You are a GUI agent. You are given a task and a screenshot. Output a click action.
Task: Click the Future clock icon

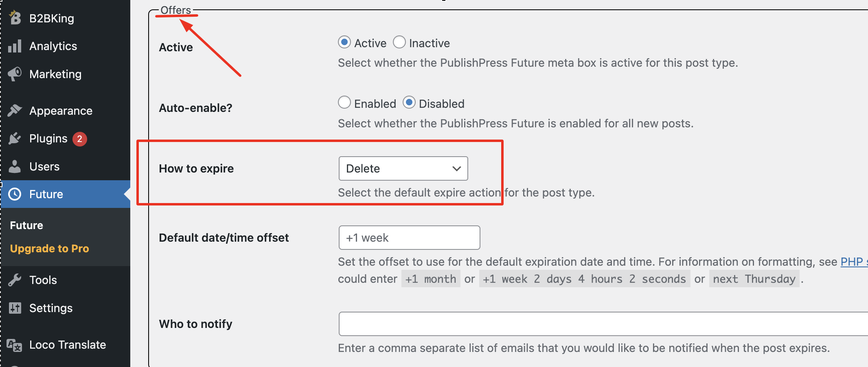pos(15,194)
